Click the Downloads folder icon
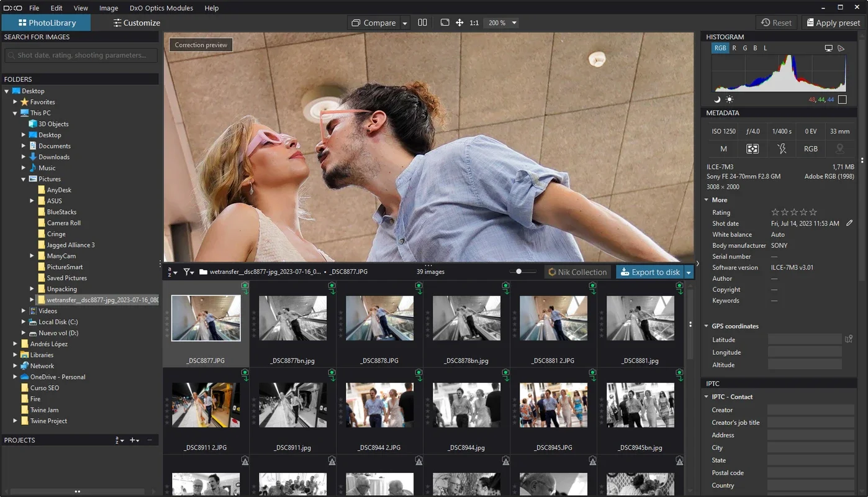The height and width of the screenshot is (497, 868). [x=33, y=157]
